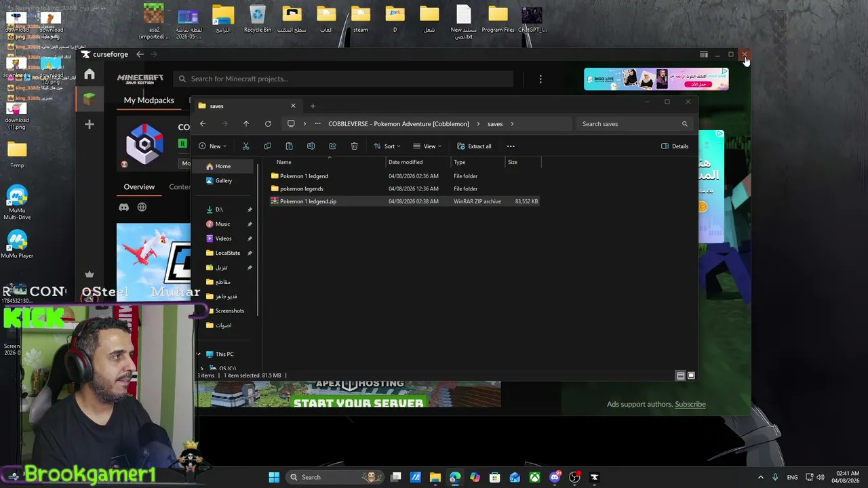Open the Recycle Bin desktop icon
The image size is (868, 488).
click(x=257, y=20)
